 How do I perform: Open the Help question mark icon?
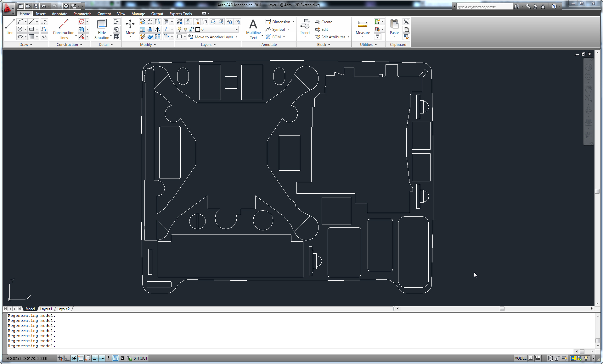point(554,6)
